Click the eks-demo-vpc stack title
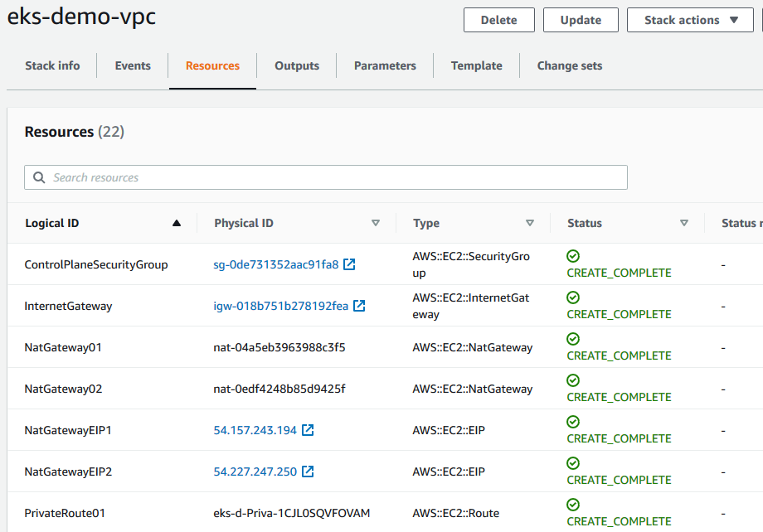763x532 pixels. [x=81, y=16]
